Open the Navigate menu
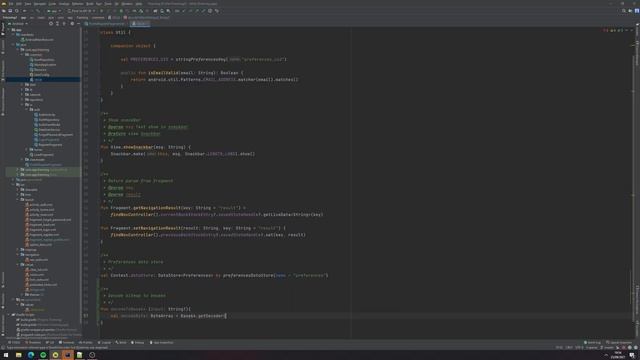Viewport: 640px width, 360px height. point(40,4)
